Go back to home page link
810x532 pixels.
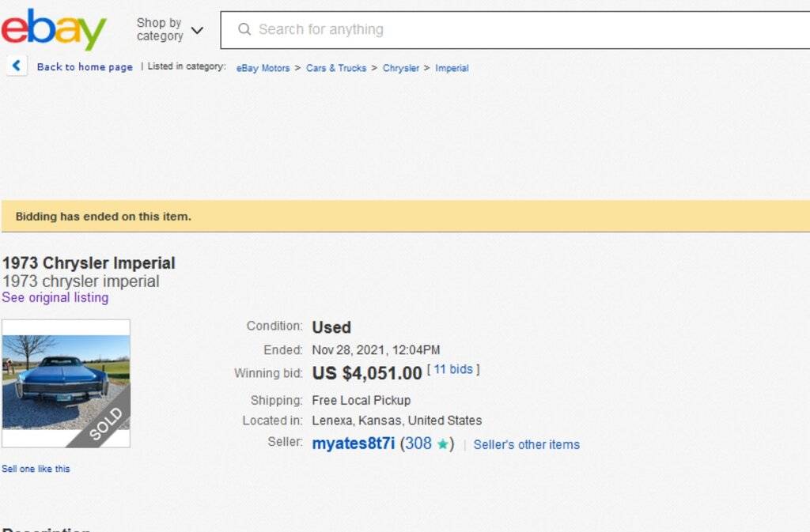(85, 67)
